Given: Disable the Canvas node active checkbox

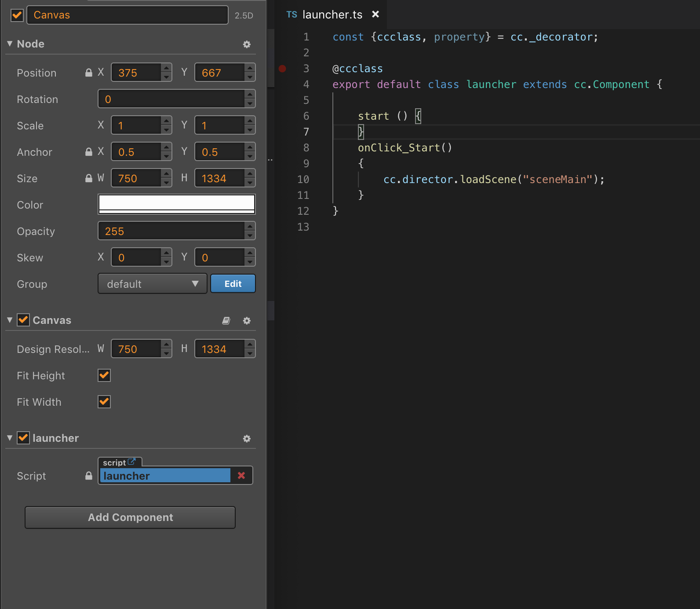Looking at the screenshot, I should (17, 15).
